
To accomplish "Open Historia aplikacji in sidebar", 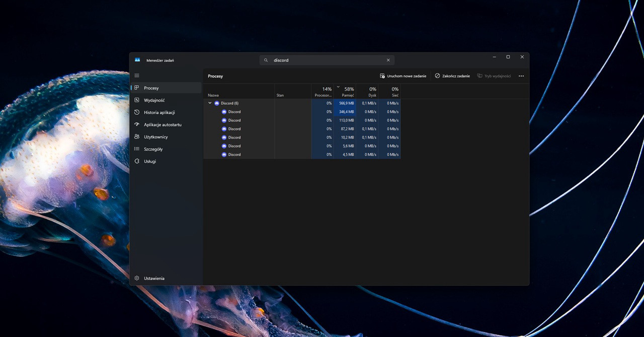I will tap(159, 112).
